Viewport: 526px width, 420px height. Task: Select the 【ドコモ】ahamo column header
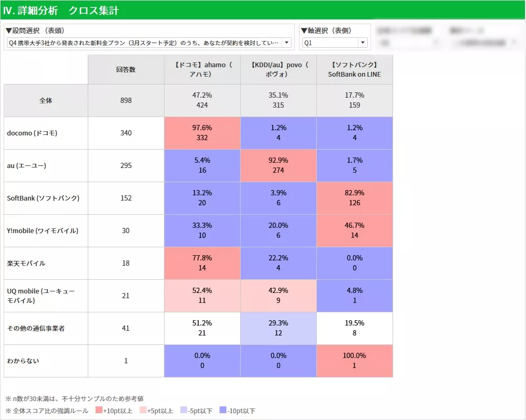pos(202,70)
